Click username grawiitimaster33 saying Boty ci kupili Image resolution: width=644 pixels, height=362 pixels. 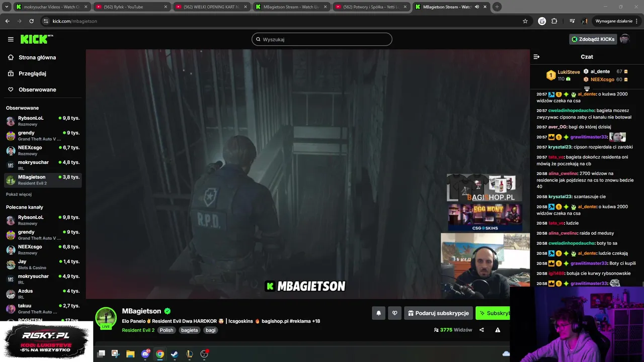[x=589, y=263]
